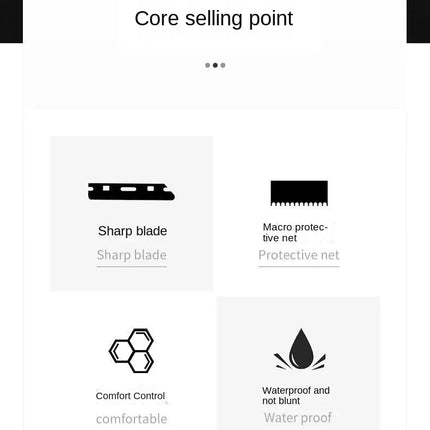The width and height of the screenshot is (430, 430).
Task: Click 'Macro protective net' title text
Action: click(x=295, y=232)
